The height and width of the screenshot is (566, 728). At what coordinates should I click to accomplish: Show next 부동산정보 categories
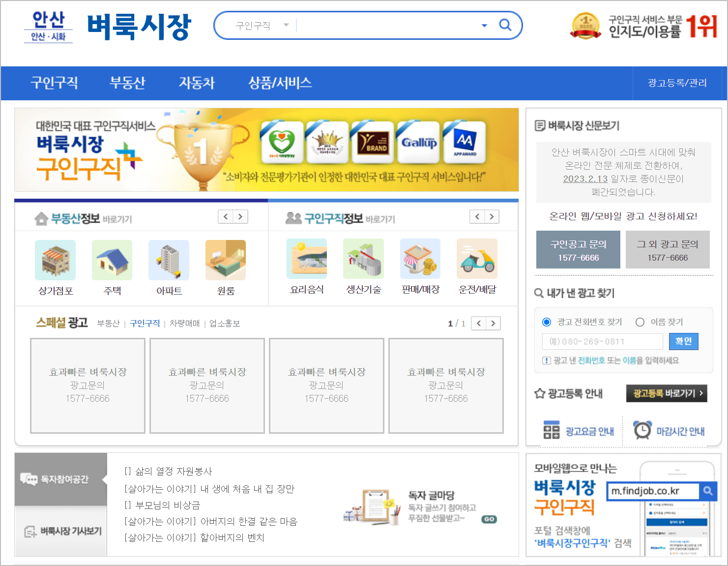coord(240,217)
